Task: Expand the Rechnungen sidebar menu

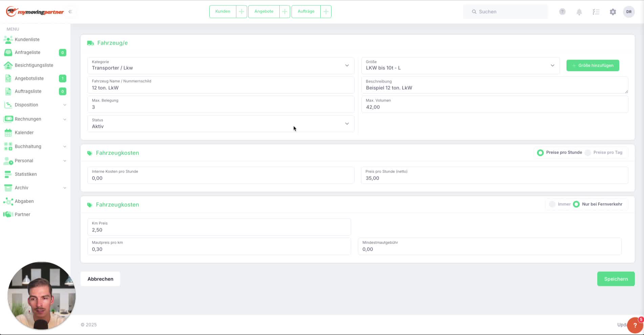Action: point(35,119)
